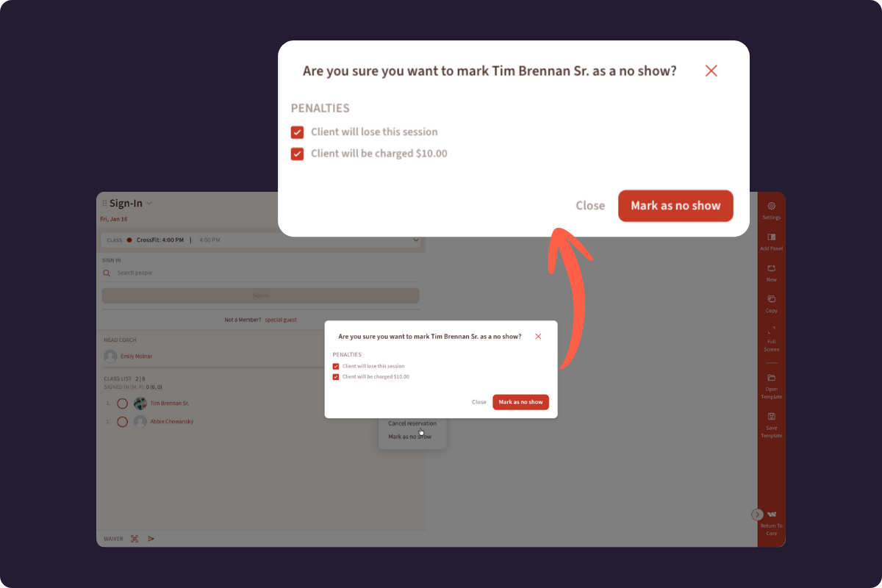Click the Copy icon in the sidebar
The height and width of the screenshot is (588, 882).
click(771, 300)
